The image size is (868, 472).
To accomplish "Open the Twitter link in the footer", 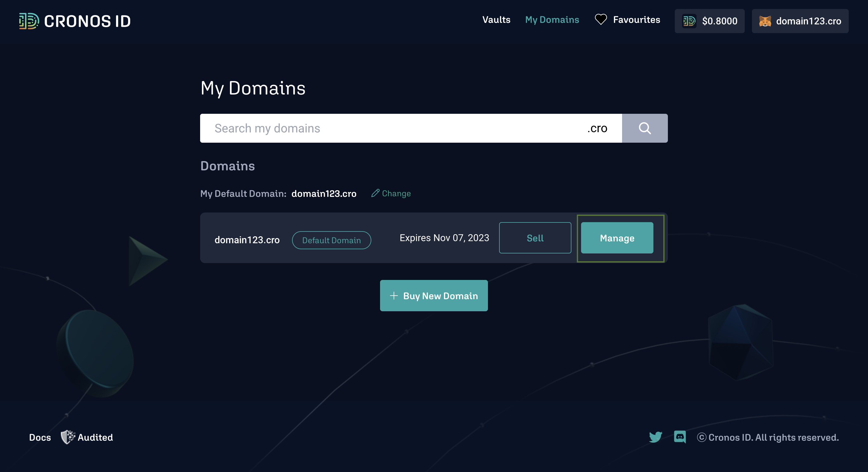I will [656, 437].
